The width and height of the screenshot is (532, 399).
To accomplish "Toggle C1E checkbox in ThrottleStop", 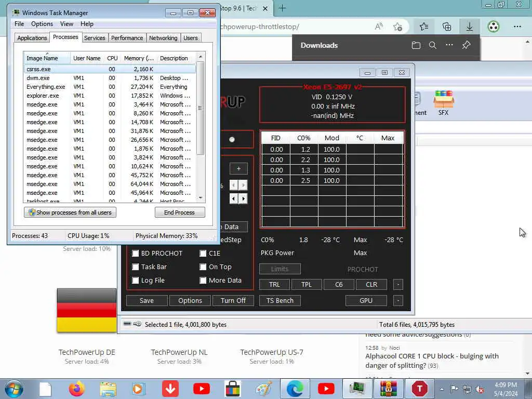I will pyautogui.click(x=203, y=254).
